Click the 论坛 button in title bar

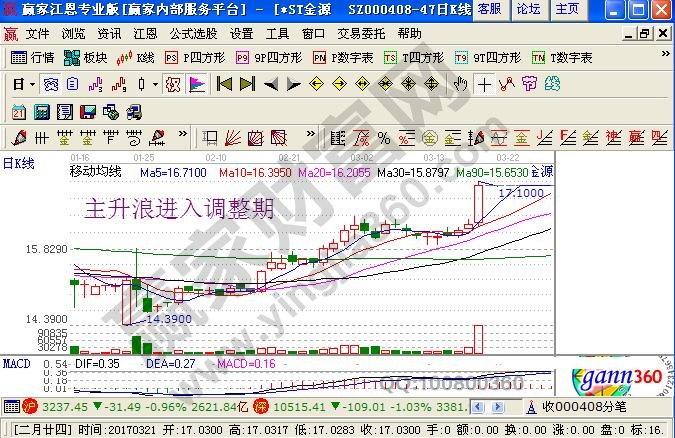[529, 9]
